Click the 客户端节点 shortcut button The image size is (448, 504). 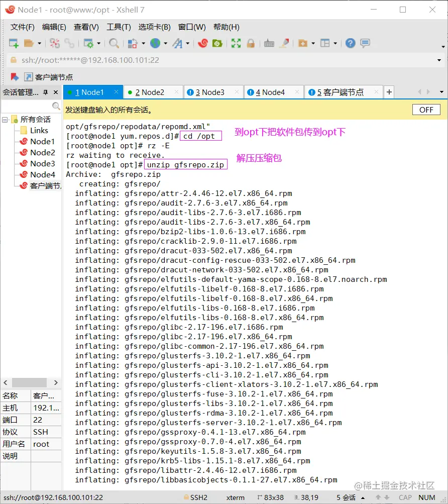49,77
